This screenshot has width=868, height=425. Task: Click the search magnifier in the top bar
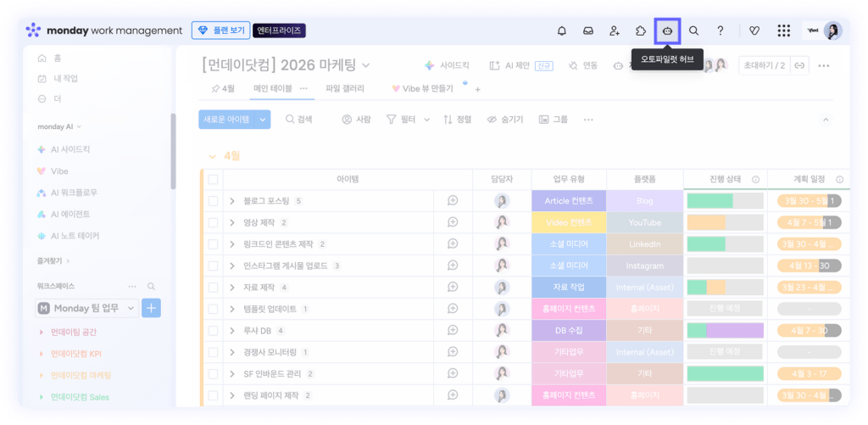(x=693, y=31)
